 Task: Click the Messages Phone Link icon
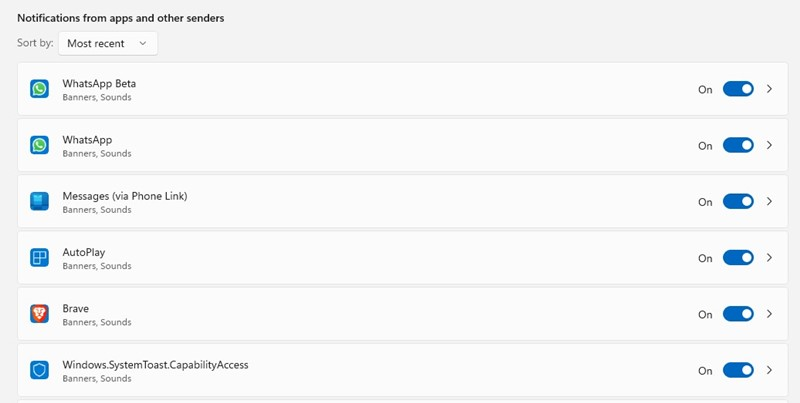(39, 202)
